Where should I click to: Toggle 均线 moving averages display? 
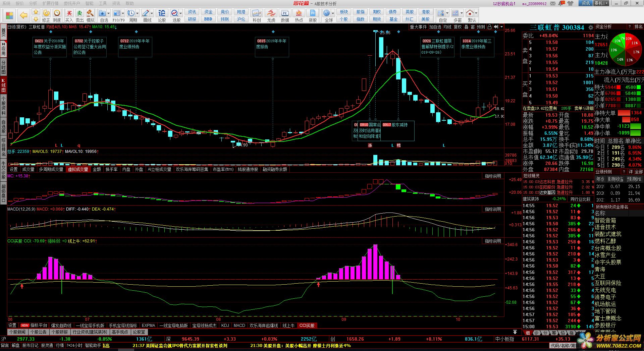447,27
